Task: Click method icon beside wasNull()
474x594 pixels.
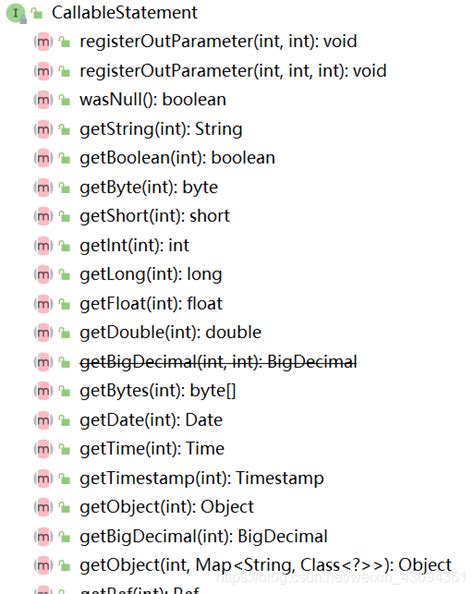Action: pos(43,100)
